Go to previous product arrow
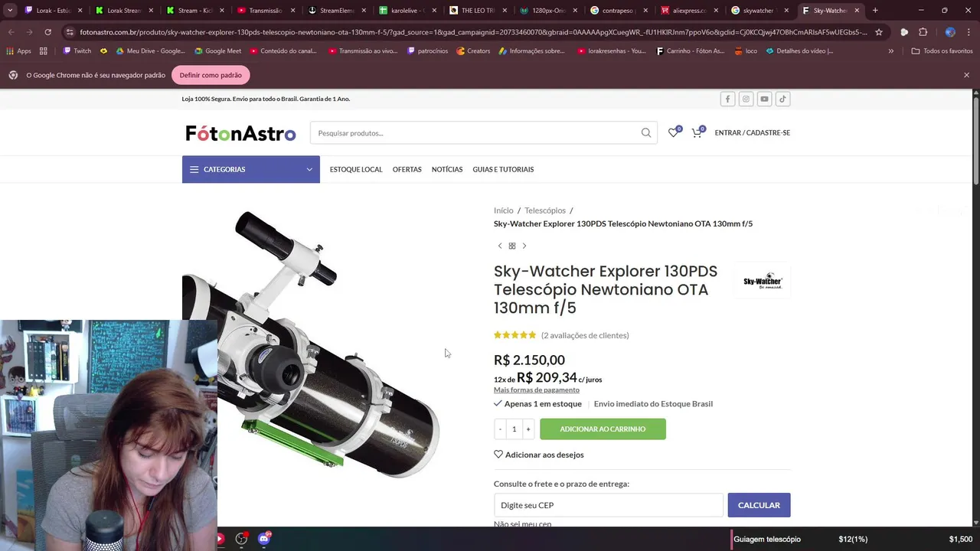 (x=500, y=246)
